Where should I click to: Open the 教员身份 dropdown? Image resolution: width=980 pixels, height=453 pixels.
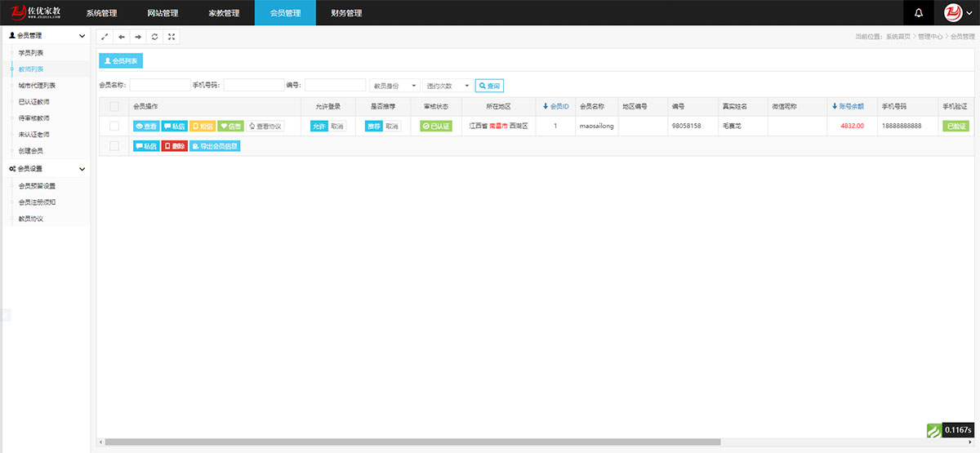tap(394, 86)
